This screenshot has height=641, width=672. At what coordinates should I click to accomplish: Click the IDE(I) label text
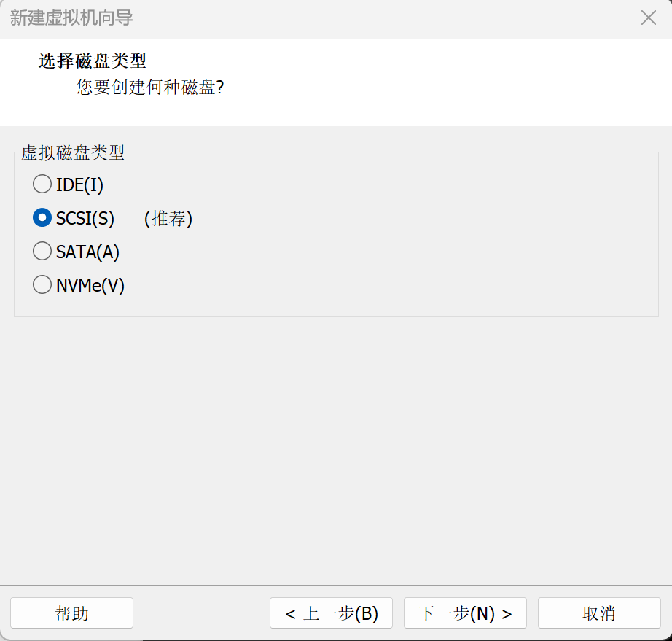click(x=79, y=184)
